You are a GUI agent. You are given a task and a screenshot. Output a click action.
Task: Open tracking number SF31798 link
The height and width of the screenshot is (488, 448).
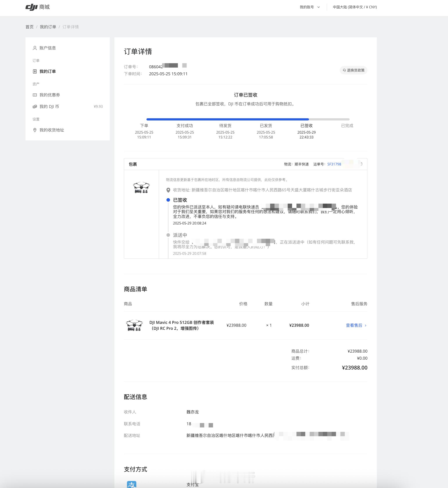(x=334, y=164)
